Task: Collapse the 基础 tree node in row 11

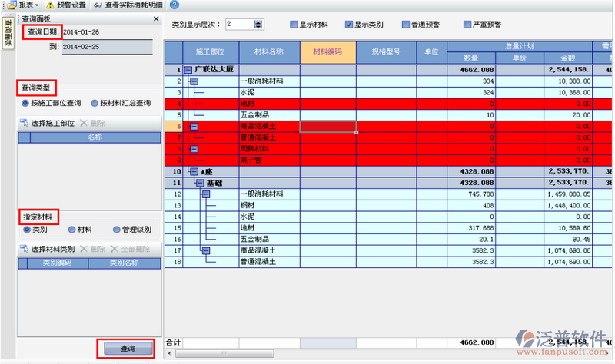Action: (x=199, y=184)
